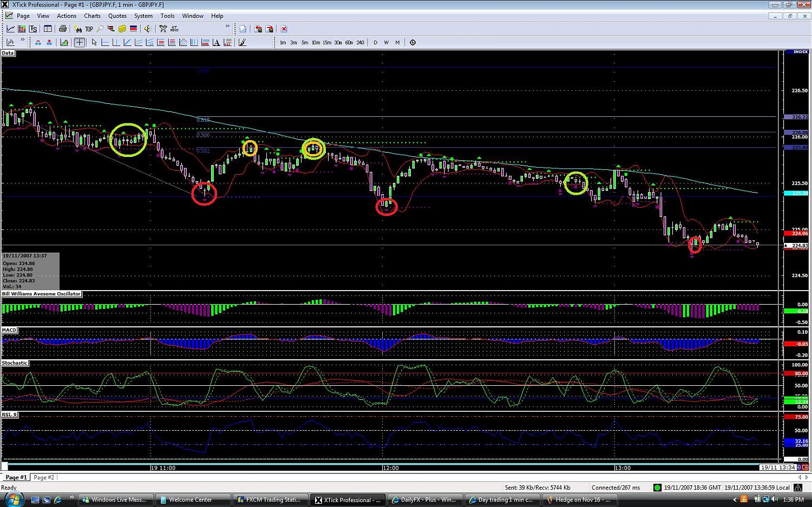Click the clock icon in timeframe toolbar
Screen dimensions: 812x507
412,42
